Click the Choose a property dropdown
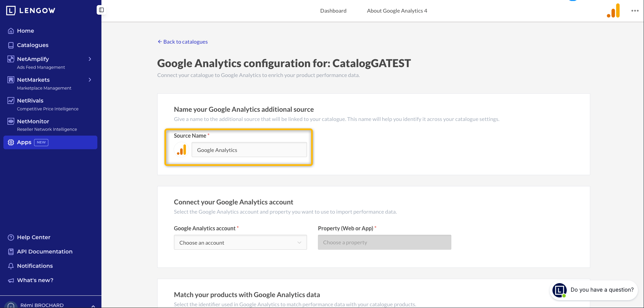The height and width of the screenshot is (308, 644). (x=385, y=242)
